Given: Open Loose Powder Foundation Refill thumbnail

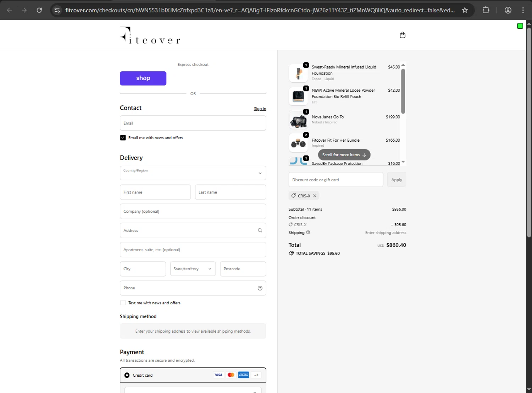Looking at the screenshot, I should 298,96.
